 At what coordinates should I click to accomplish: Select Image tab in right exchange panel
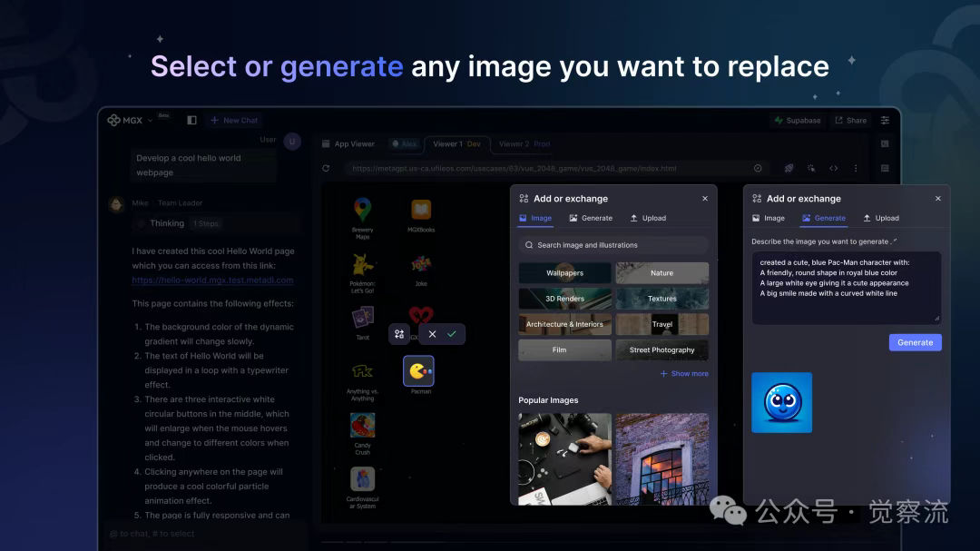pyautogui.click(x=769, y=218)
